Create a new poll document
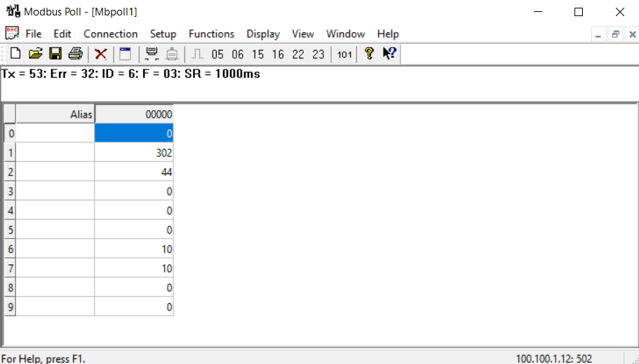 click(15, 54)
